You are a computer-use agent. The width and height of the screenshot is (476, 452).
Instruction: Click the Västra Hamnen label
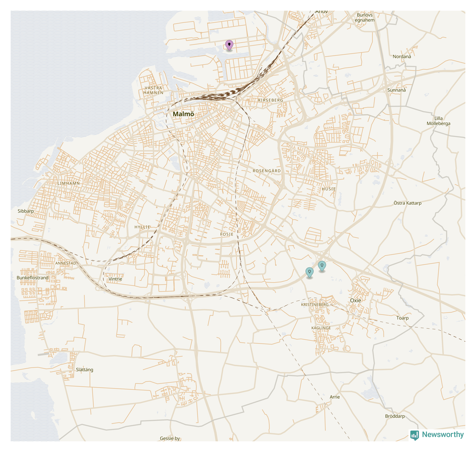[153, 90]
